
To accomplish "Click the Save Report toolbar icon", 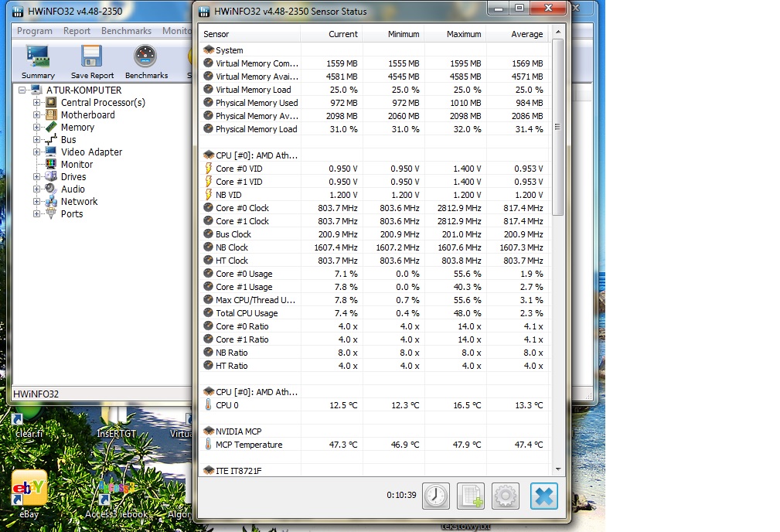I will pos(92,62).
